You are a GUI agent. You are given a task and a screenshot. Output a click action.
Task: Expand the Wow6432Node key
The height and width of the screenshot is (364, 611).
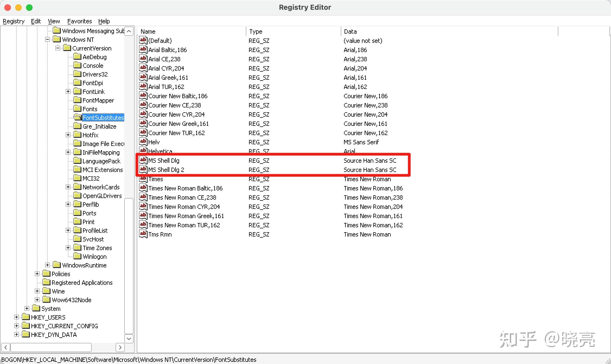[x=37, y=300]
